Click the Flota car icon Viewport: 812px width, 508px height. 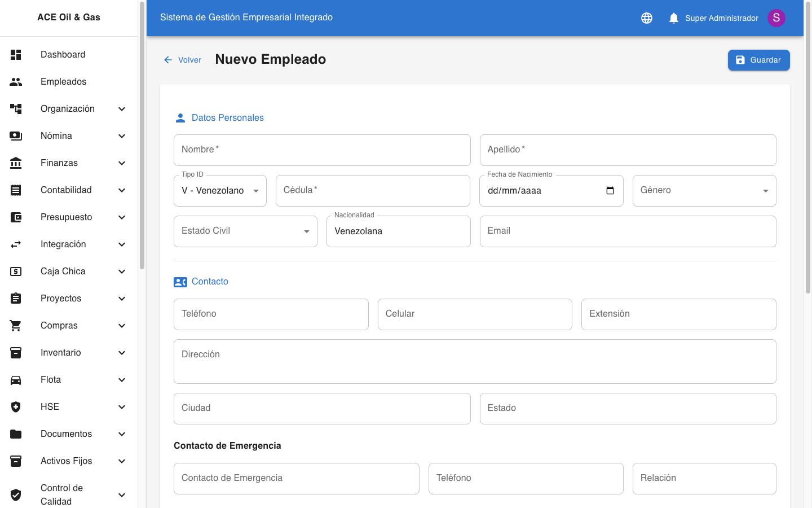tap(16, 380)
